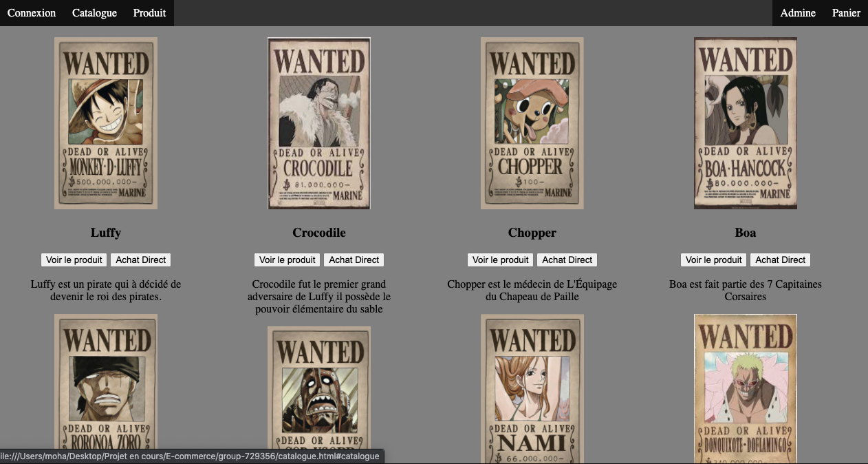Viewport: 868px width, 464px height.
Task: Click Achat Direct under Boa
Action: (x=780, y=260)
